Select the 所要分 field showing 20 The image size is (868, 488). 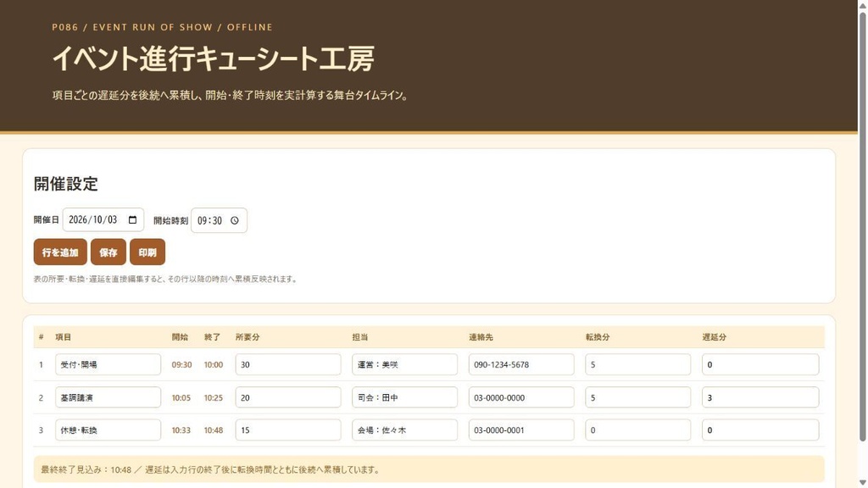[x=288, y=397]
